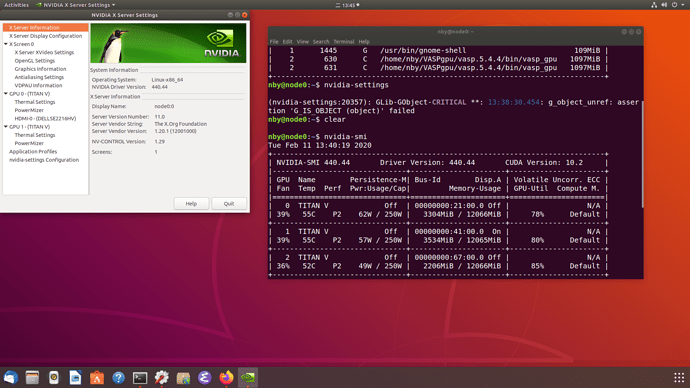Select HDMI-0 (DELL SE2216HV) display
The image size is (690, 388).
pyautogui.click(x=45, y=118)
